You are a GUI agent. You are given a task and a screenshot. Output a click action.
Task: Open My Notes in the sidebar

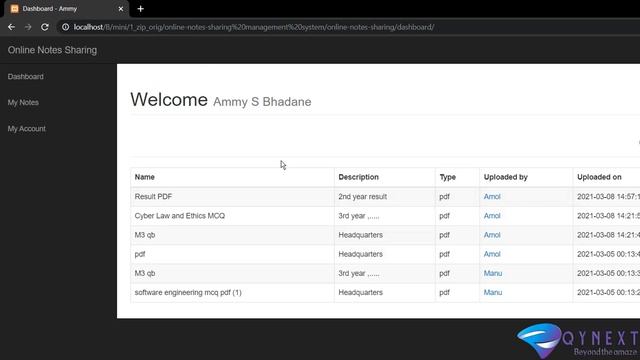(x=23, y=102)
